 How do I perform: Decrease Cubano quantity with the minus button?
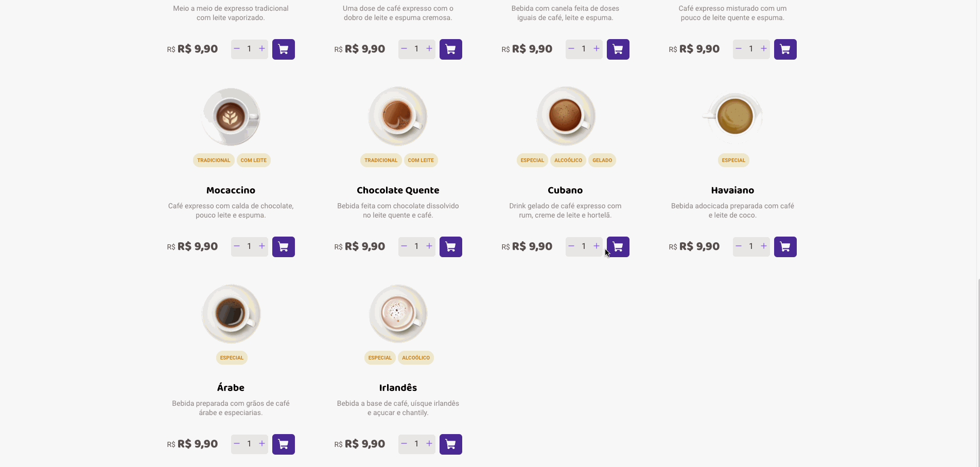click(x=571, y=246)
